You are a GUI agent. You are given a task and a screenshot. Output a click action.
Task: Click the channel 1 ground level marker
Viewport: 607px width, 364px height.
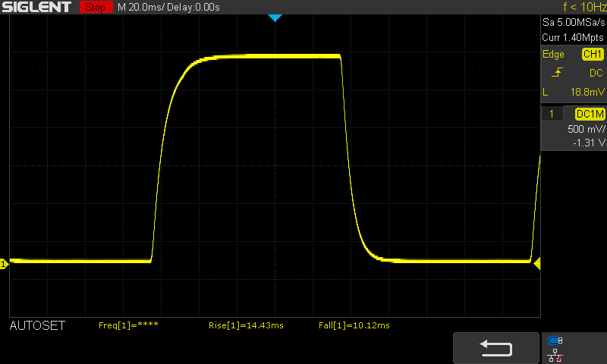[4, 264]
